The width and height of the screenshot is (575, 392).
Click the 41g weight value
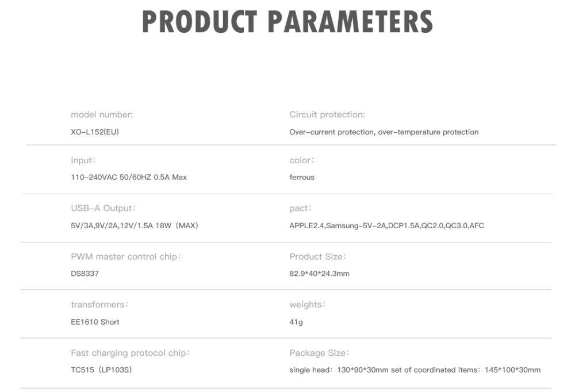(x=296, y=322)
